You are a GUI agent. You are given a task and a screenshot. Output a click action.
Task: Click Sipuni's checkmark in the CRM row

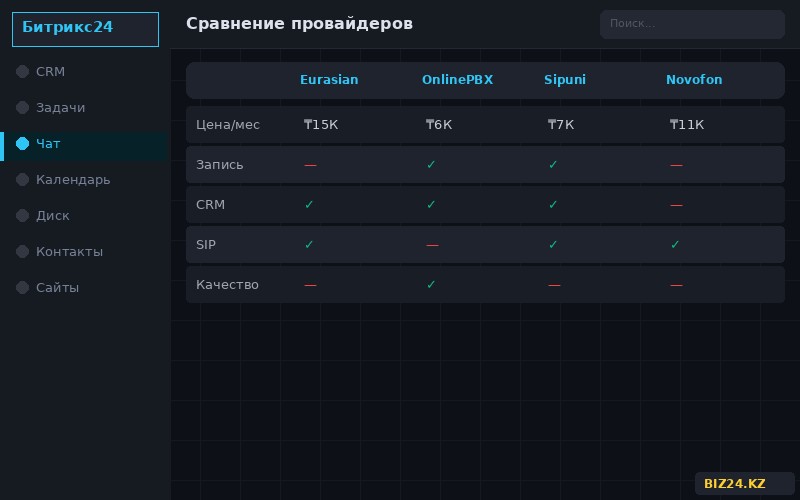pyautogui.click(x=553, y=205)
